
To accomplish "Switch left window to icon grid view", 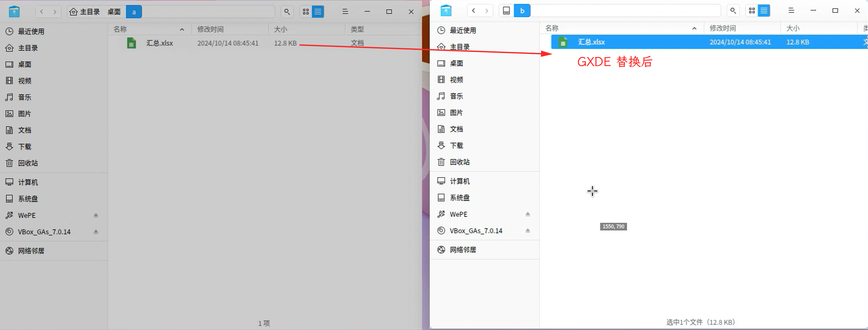I will 306,12.
